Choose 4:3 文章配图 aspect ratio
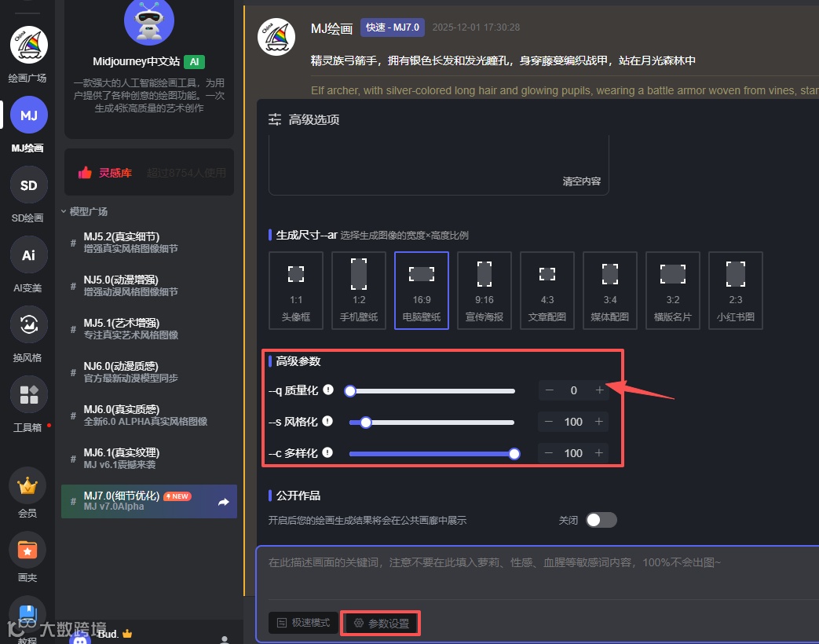This screenshot has width=819, height=644. 547,291
